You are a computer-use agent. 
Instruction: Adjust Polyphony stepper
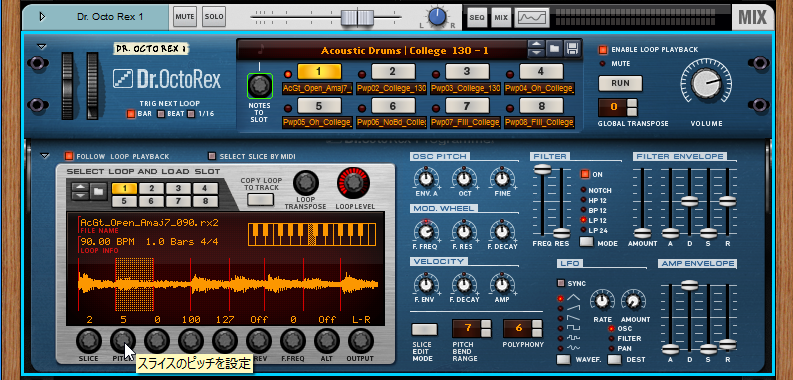click(537, 329)
